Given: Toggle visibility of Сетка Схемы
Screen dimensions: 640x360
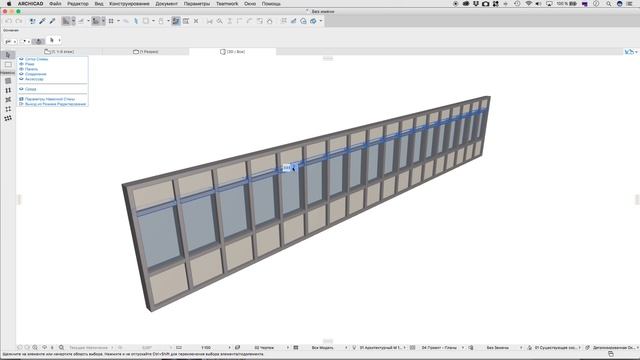Looking at the screenshot, I should (x=21, y=59).
